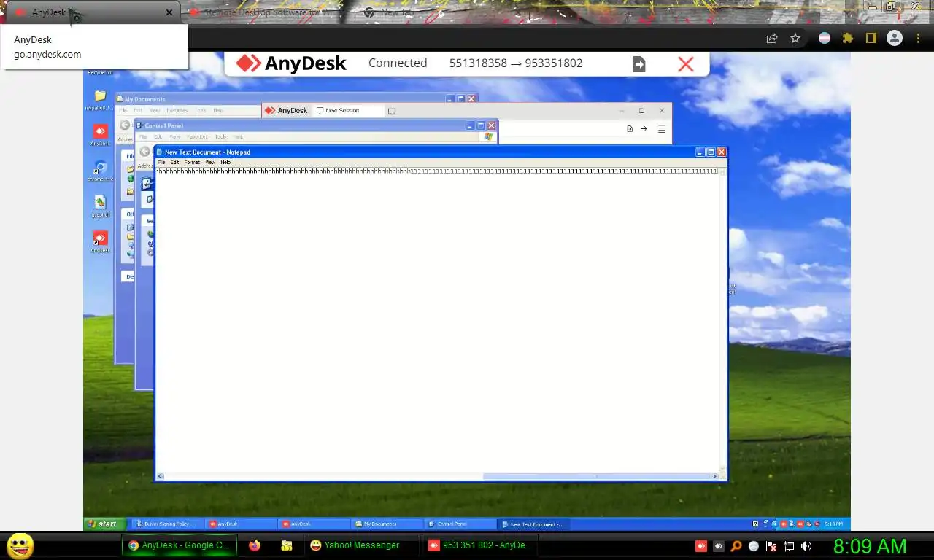Switch to second AnyDesk XP taskbar button
Screen dimensions: 934x560
(313, 524)
